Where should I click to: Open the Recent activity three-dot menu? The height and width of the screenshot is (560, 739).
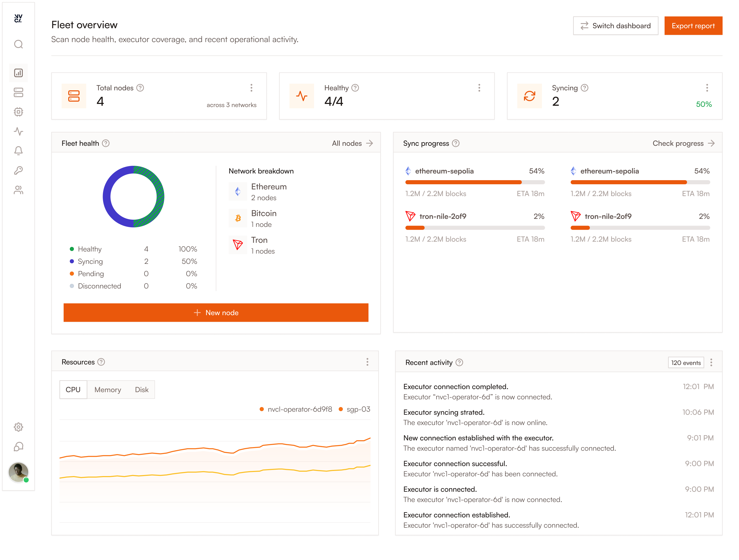(x=711, y=363)
